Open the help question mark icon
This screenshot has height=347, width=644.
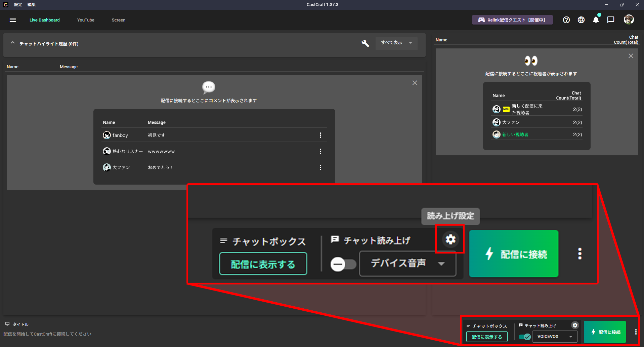click(x=566, y=20)
